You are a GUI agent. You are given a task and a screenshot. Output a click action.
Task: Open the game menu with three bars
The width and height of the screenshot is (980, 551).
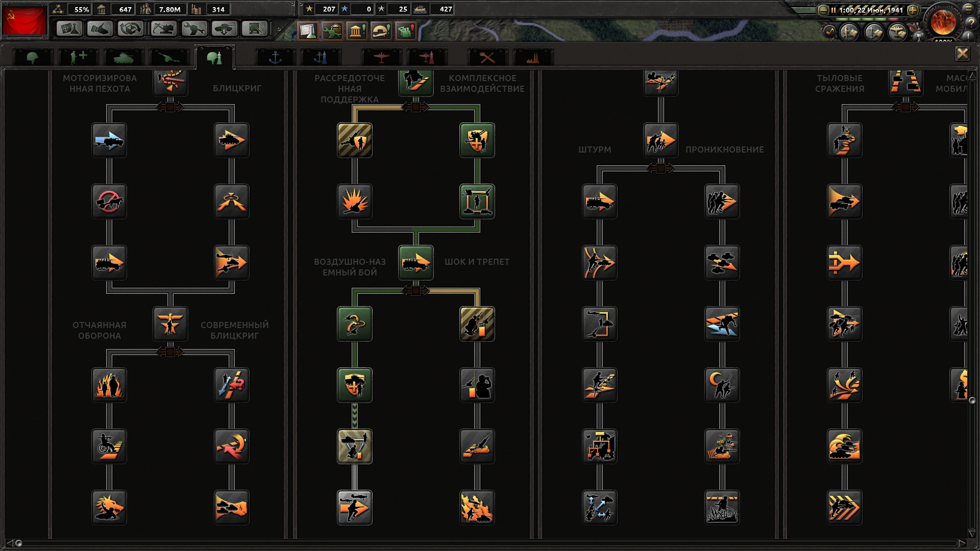(968, 8)
